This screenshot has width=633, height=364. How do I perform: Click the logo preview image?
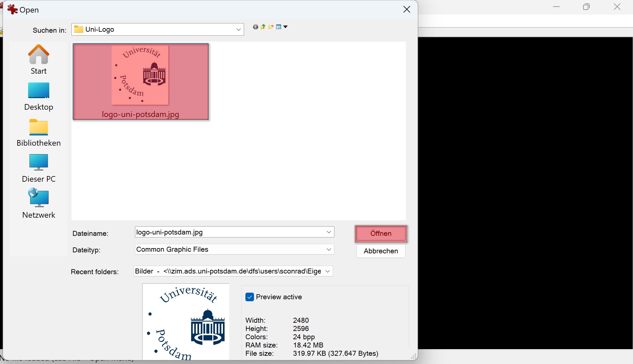click(186, 322)
